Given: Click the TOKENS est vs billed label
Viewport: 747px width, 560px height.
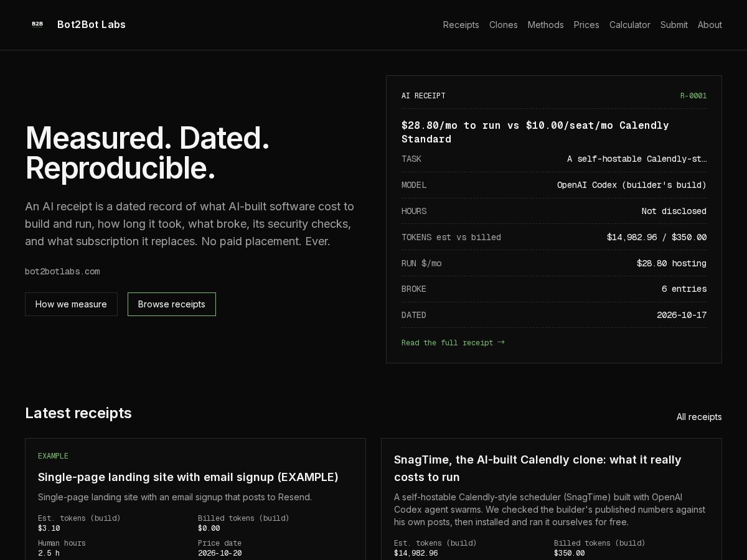Looking at the screenshot, I should (451, 237).
